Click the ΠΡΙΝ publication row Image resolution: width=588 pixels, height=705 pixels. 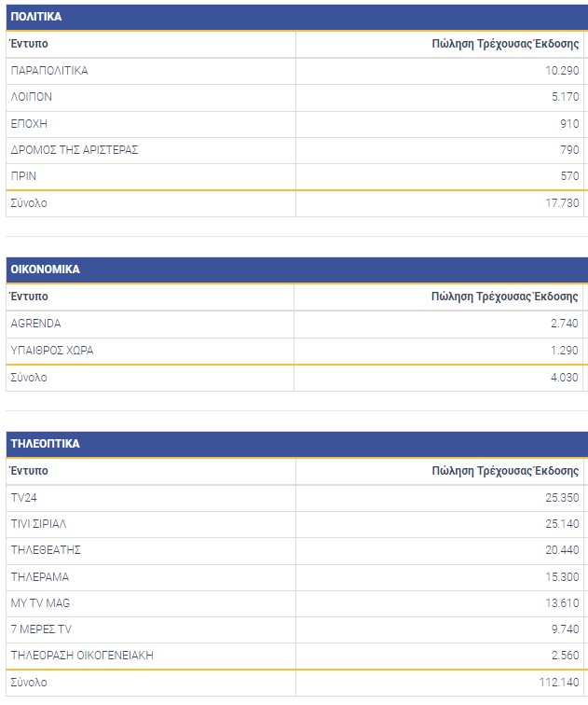24,176
